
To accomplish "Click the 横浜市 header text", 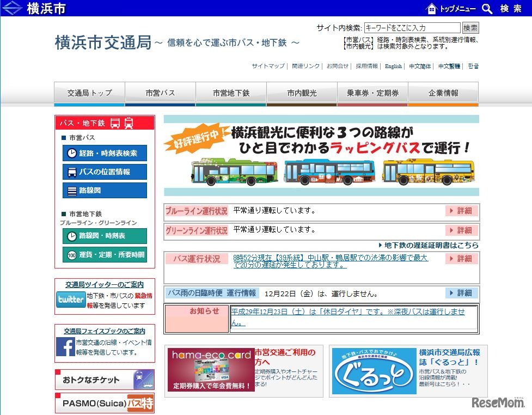I will click(46, 9).
